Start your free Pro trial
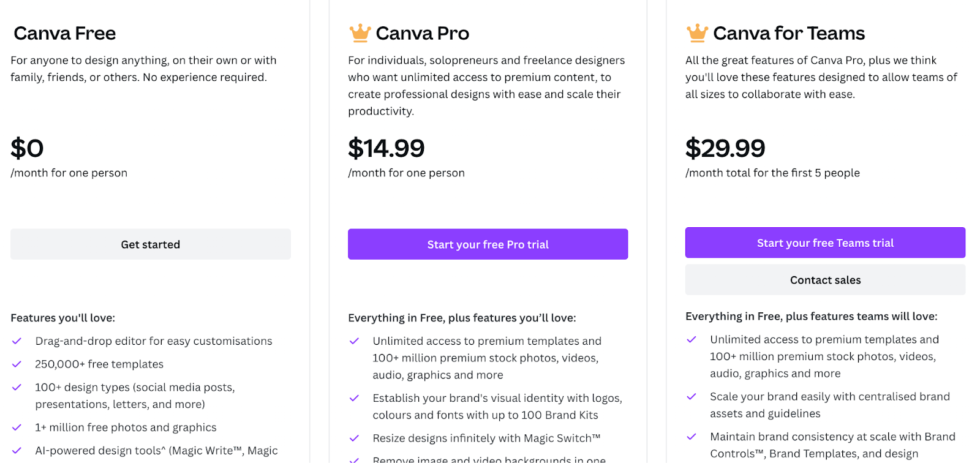This screenshot has width=980, height=463. click(x=488, y=244)
